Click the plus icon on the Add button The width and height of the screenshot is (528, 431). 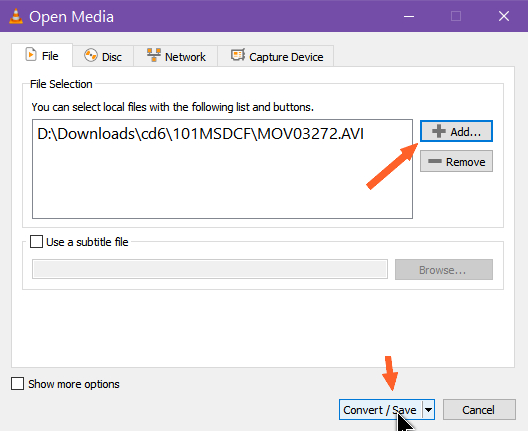point(439,131)
